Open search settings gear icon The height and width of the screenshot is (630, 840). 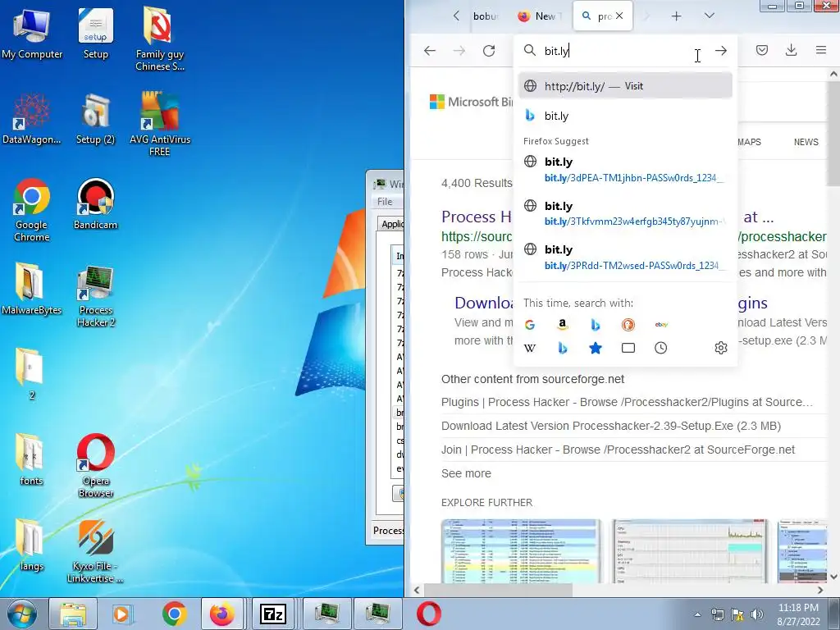[721, 348]
